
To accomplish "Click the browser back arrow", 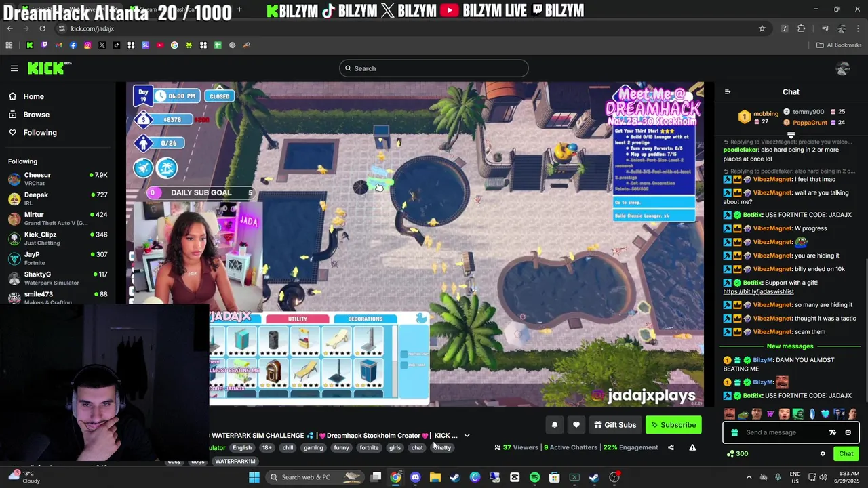I will coord(9,28).
